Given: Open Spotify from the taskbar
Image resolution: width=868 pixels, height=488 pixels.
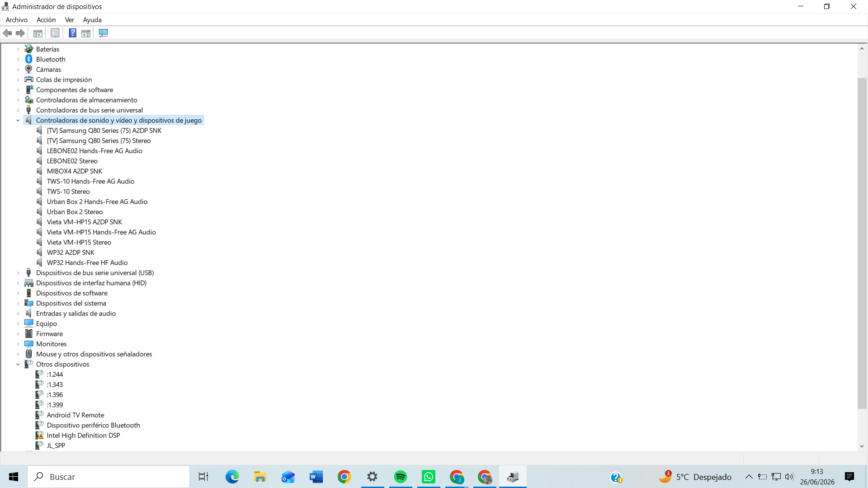Looking at the screenshot, I should [401, 477].
